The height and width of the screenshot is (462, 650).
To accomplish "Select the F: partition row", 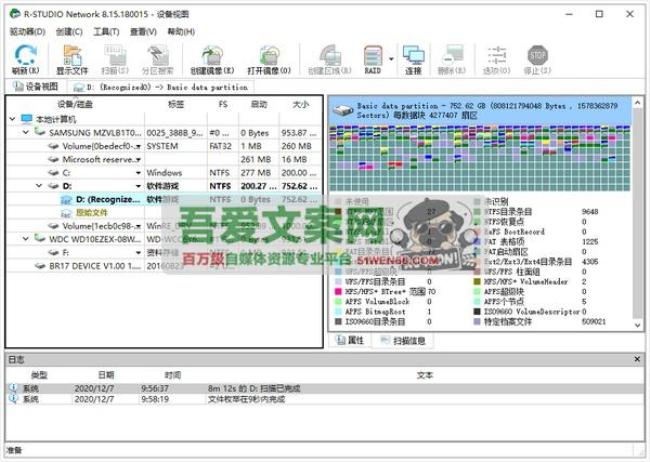I will (164, 252).
